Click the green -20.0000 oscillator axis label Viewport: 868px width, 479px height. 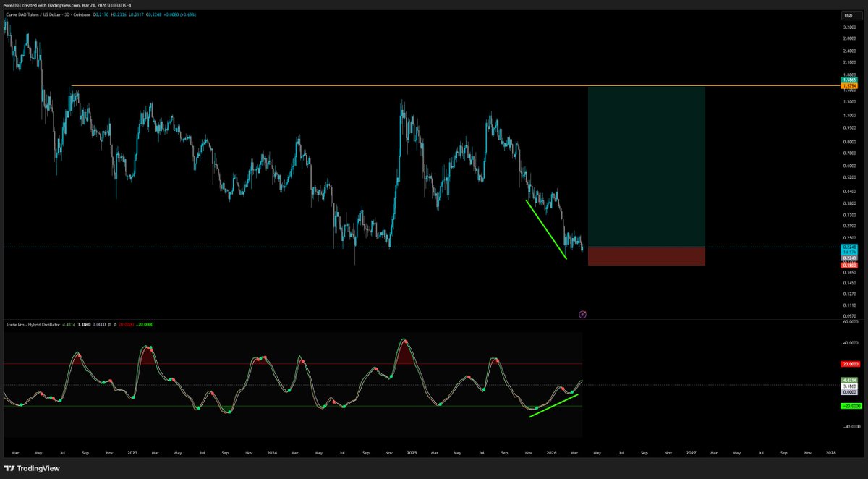[851, 406]
